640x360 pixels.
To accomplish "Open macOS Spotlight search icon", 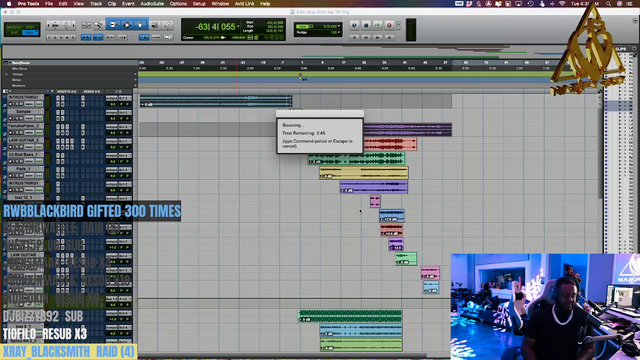I will (609, 4).
